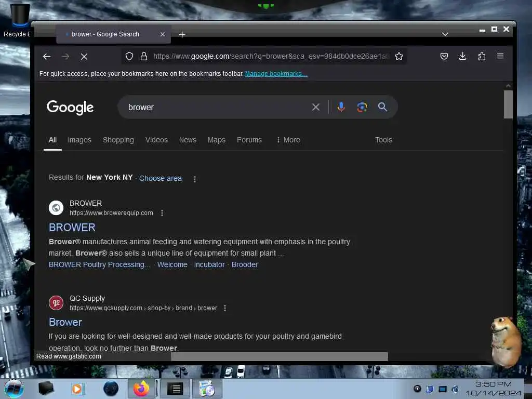Open options next to browerequip.com URL
Image resolution: width=532 pixels, height=399 pixels.
[162, 213]
